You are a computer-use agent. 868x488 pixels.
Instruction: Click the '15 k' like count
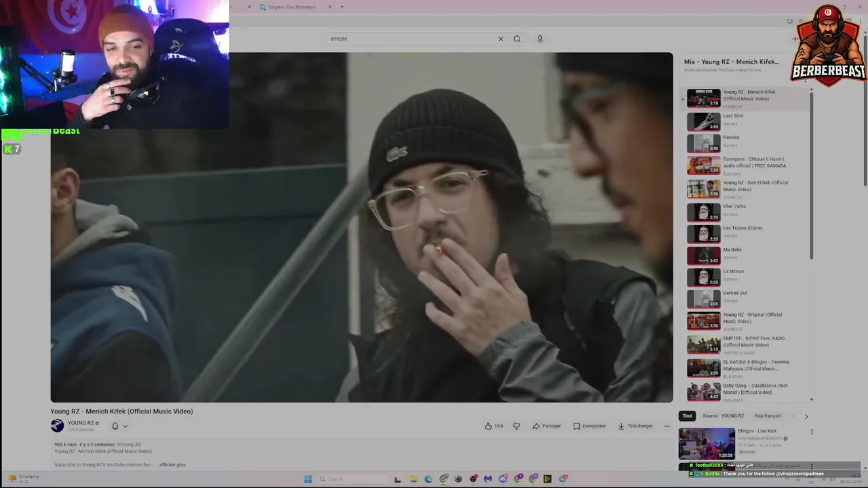pyautogui.click(x=499, y=426)
